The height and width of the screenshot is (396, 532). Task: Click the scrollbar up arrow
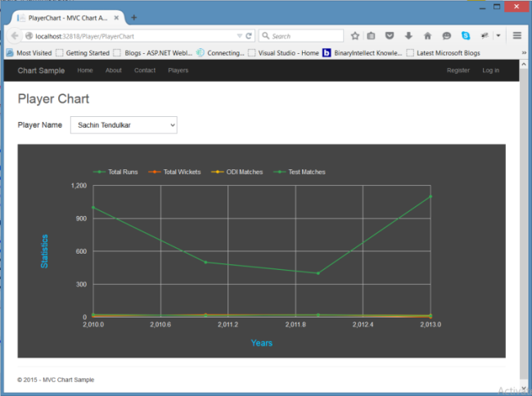point(524,64)
